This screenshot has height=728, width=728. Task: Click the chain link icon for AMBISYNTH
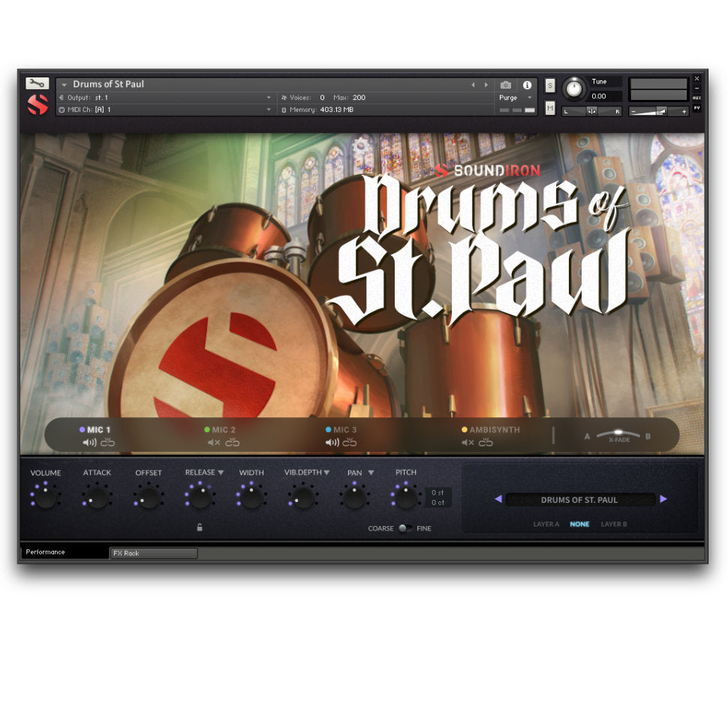(x=485, y=443)
